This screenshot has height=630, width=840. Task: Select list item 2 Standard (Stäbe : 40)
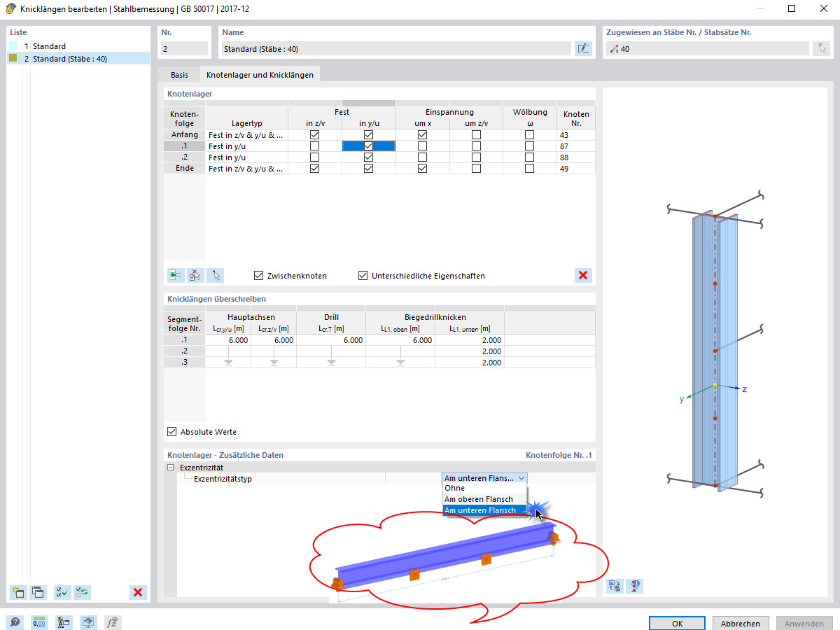(78, 59)
